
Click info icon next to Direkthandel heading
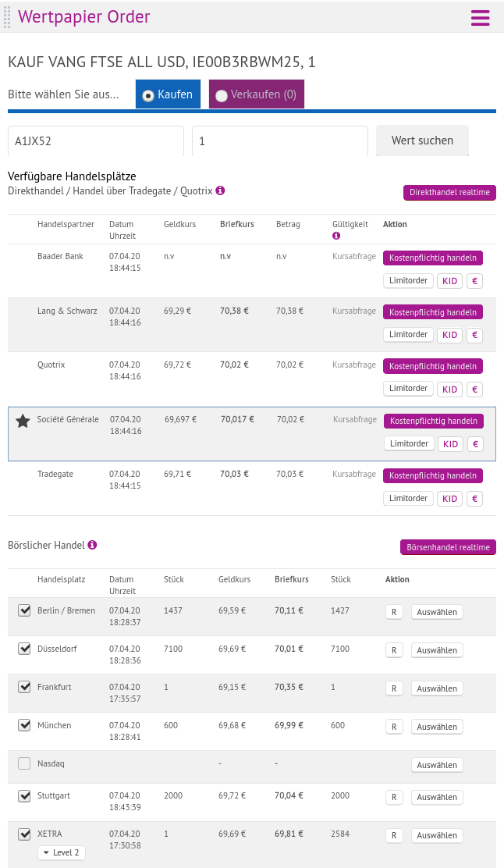pos(220,190)
